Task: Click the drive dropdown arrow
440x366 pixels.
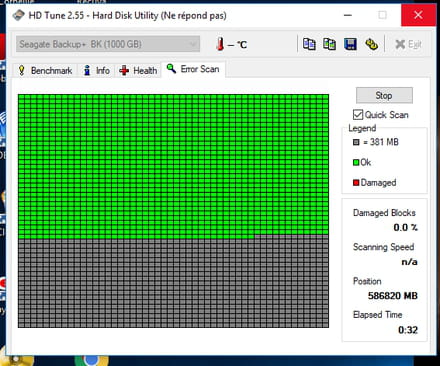Action: tap(193, 44)
